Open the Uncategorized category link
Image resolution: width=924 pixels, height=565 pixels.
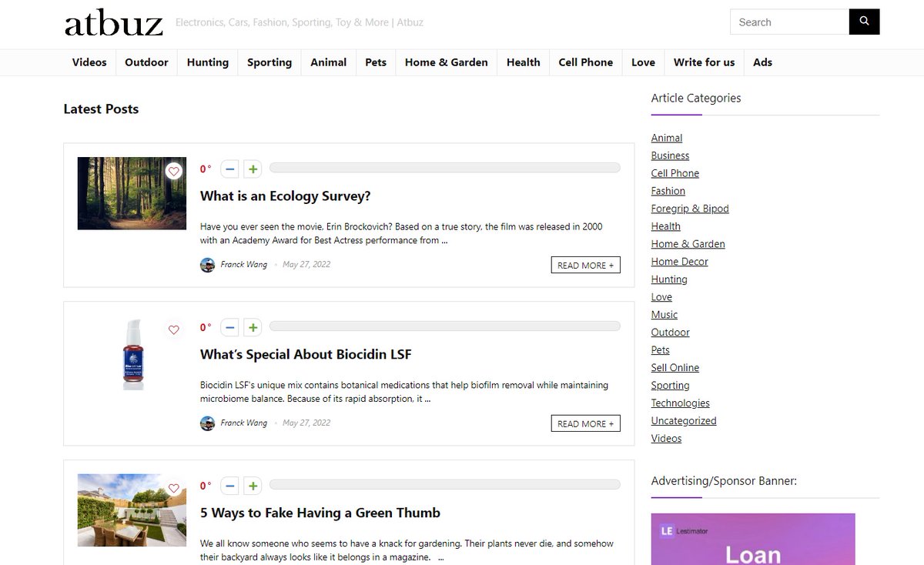[x=684, y=421]
